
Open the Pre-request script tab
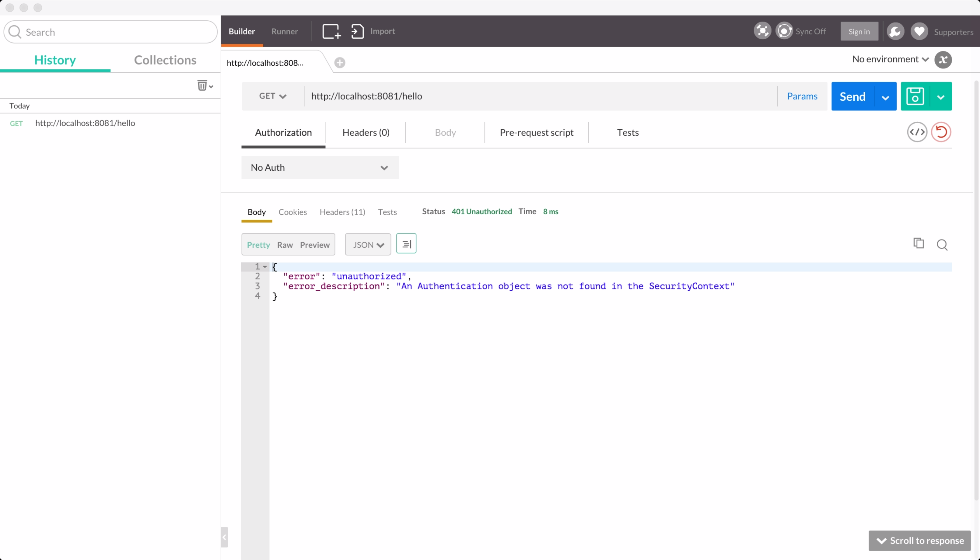[x=536, y=133]
